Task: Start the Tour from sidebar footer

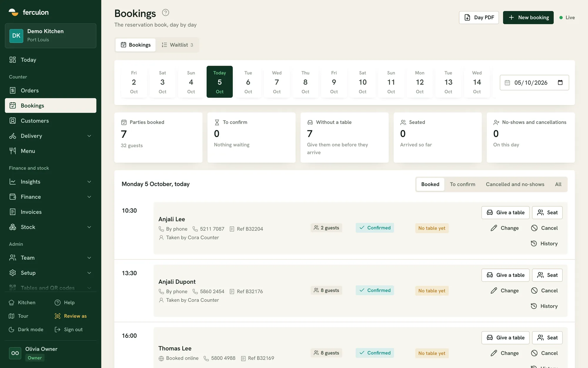Action: 19,316
